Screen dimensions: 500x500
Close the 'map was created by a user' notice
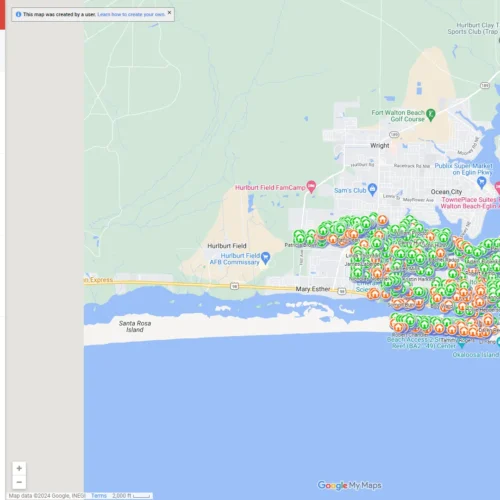pos(169,13)
